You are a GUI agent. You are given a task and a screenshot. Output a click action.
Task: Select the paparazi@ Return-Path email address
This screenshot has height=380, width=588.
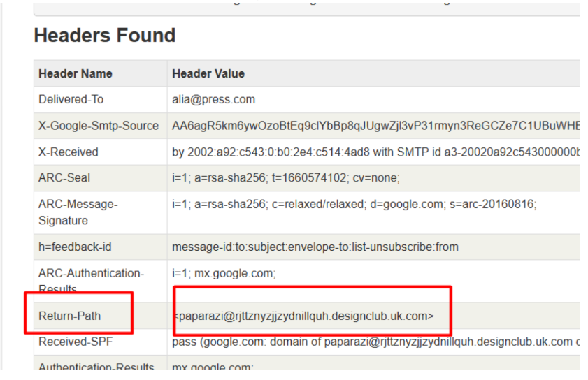coord(304,316)
